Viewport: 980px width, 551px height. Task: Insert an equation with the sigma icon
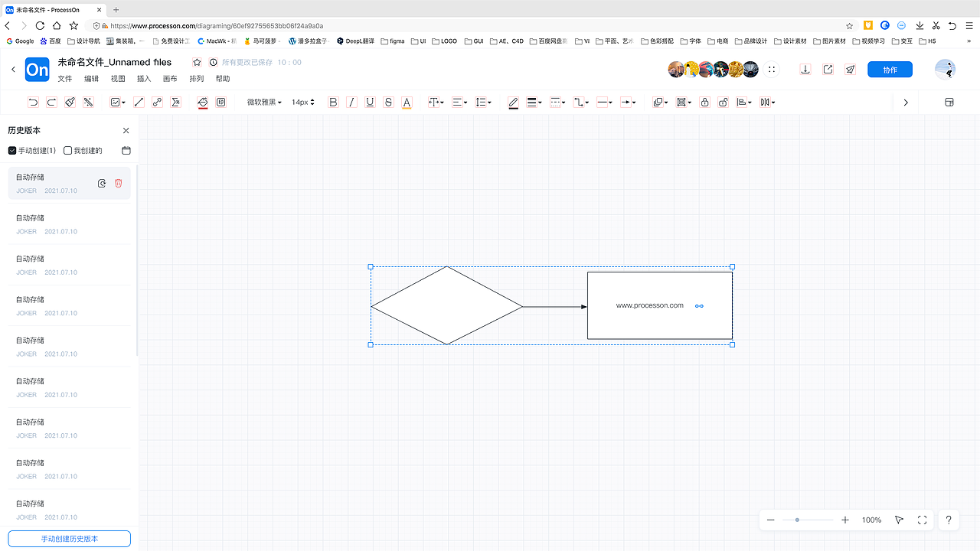(175, 102)
